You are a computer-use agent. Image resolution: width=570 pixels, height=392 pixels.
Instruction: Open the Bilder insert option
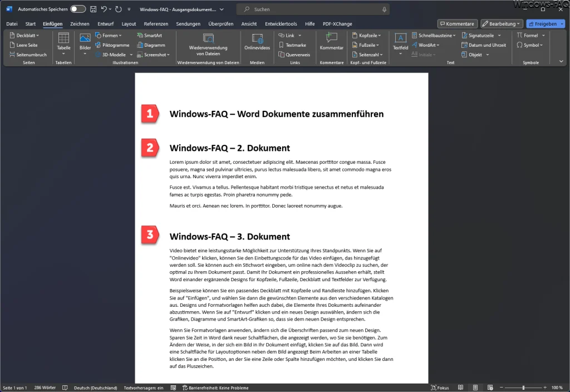(85, 44)
